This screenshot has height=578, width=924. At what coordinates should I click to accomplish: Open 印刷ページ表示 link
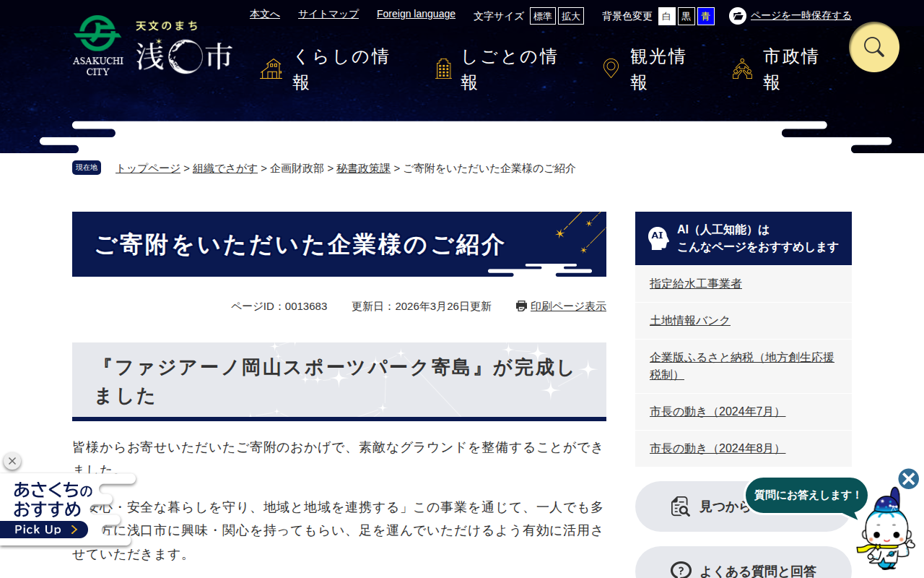tap(568, 306)
